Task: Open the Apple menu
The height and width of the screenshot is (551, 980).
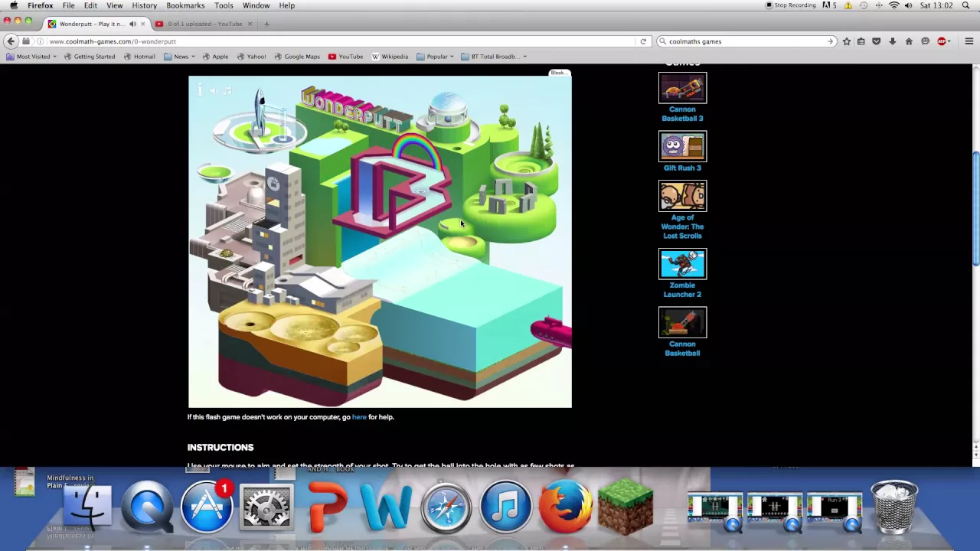Action: 13,5
